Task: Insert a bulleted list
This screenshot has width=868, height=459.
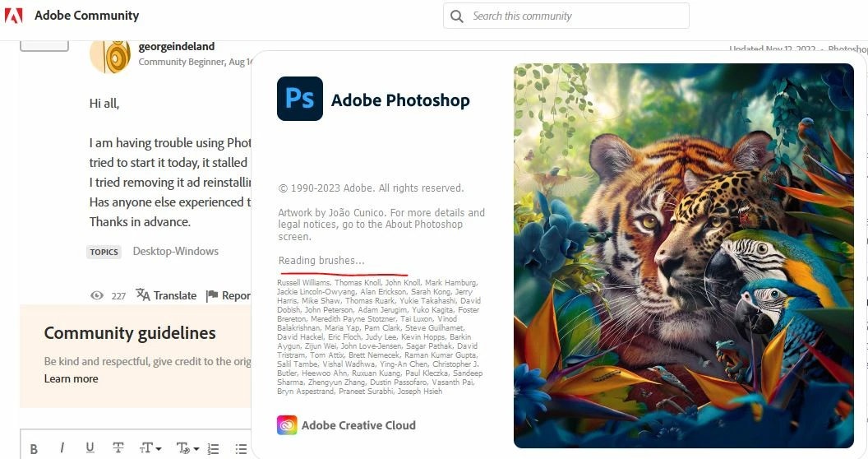Action: tap(241, 449)
